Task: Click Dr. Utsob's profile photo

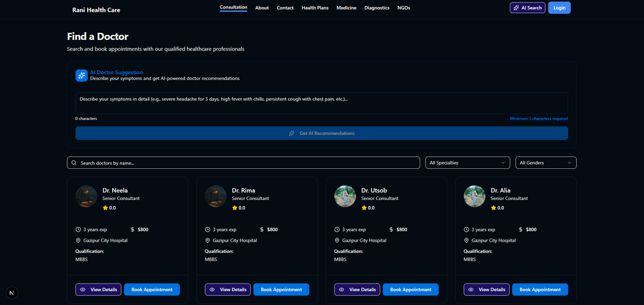Action: 345,196
